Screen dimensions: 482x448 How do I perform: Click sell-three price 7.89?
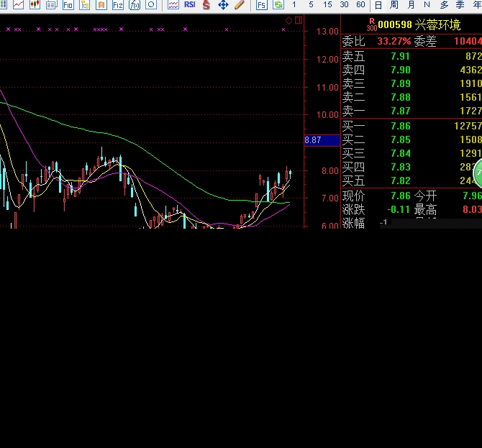[400, 83]
